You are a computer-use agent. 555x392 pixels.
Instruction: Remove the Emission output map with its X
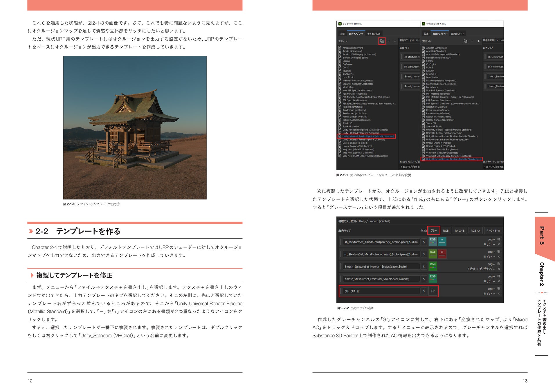[499, 281]
